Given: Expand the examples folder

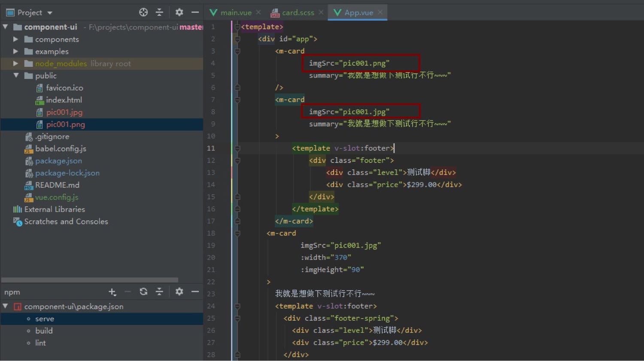Looking at the screenshot, I should point(16,51).
